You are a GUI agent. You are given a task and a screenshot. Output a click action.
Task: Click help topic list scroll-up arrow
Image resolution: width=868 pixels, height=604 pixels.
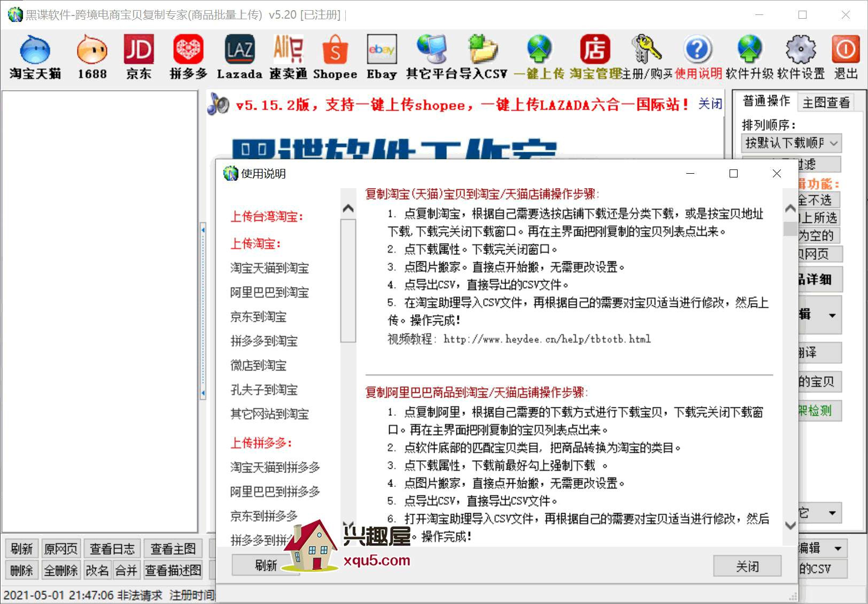click(348, 208)
